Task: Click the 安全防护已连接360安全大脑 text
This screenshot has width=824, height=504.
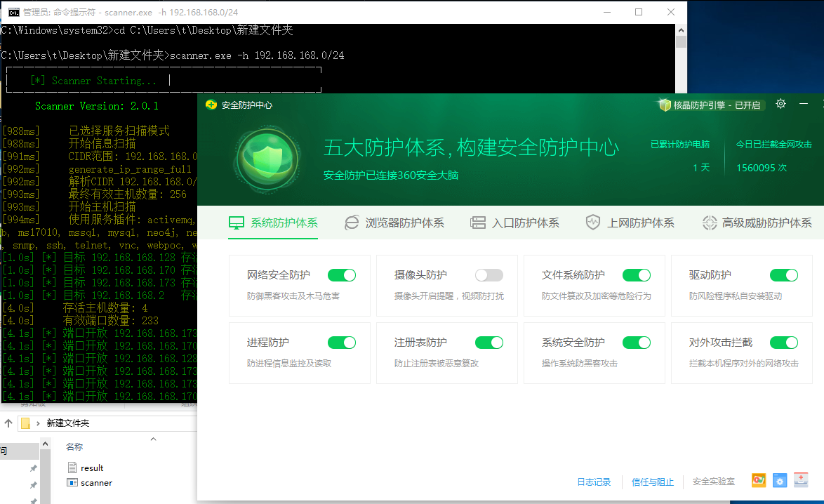Action: [391, 175]
